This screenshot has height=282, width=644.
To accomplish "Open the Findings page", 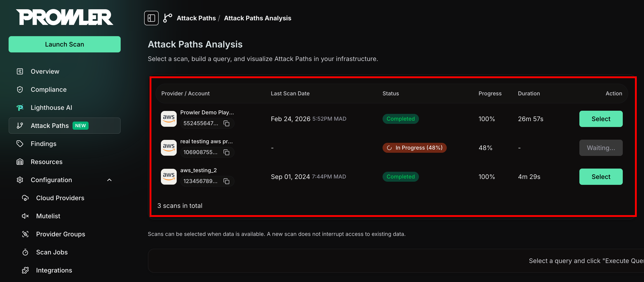I will pyautogui.click(x=44, y=144).
